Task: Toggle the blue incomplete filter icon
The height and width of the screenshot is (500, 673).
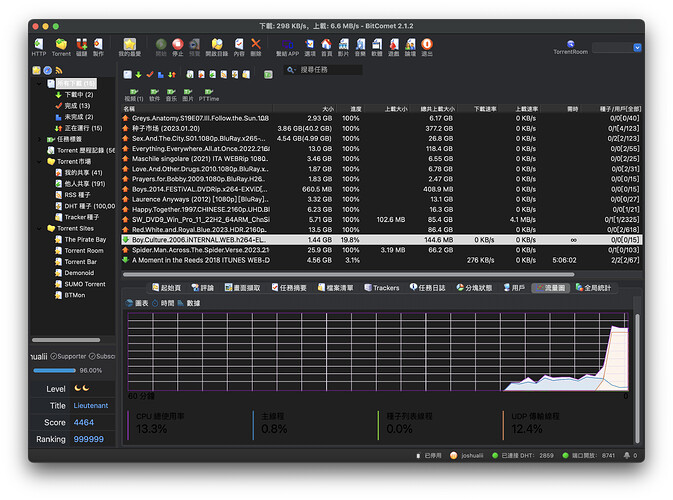Action: [161, 75]
